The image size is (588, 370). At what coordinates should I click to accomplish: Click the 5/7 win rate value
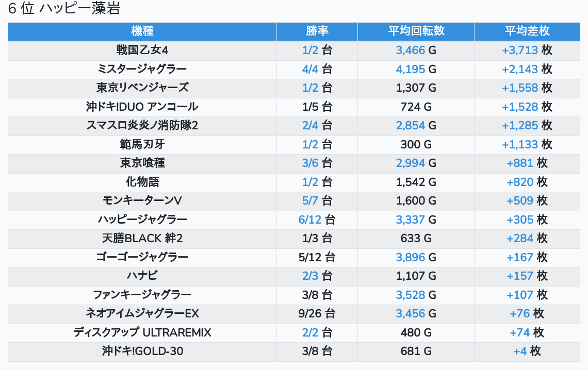[x=310, y=201]
